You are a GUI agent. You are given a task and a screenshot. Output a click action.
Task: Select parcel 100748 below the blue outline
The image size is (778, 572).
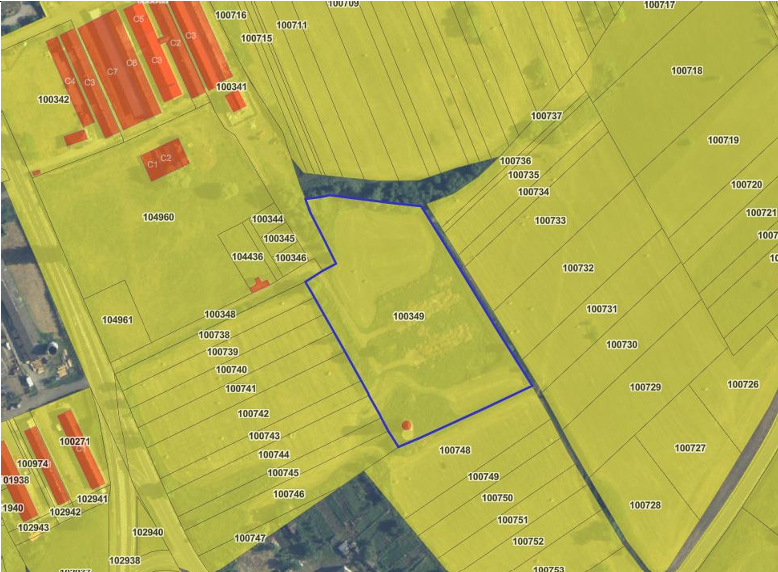tap(454, 450)
